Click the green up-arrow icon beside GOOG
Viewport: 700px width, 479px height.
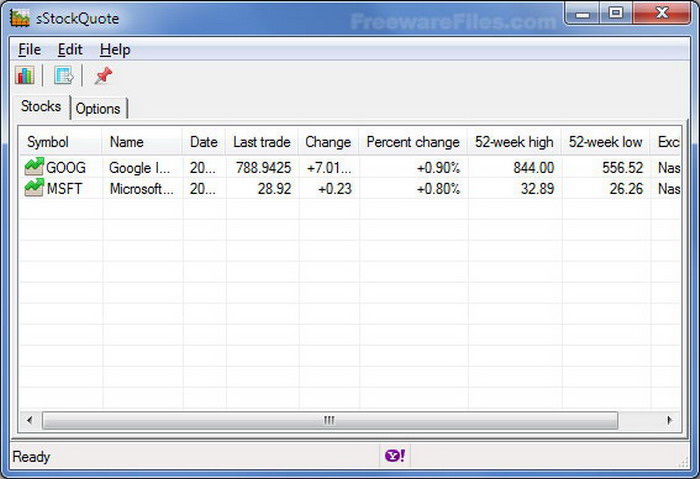[x=34, y=167]
